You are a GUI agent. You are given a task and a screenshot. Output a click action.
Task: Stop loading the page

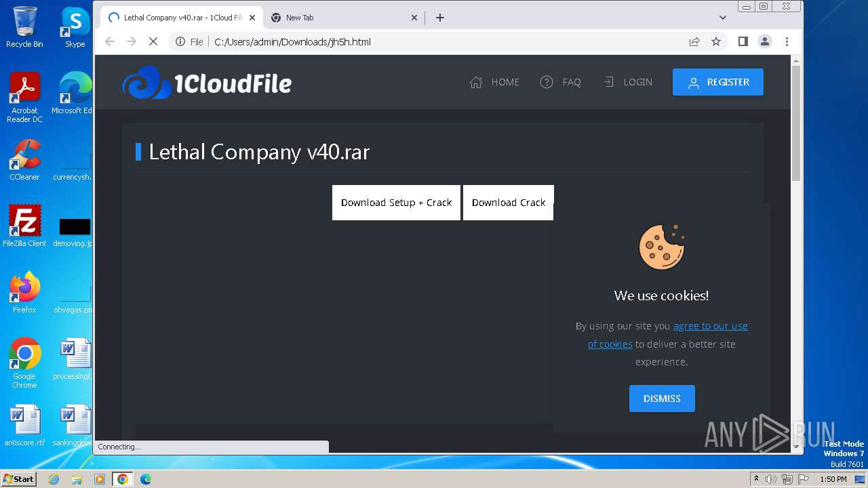pyautogui.click(x=153, y=41)
